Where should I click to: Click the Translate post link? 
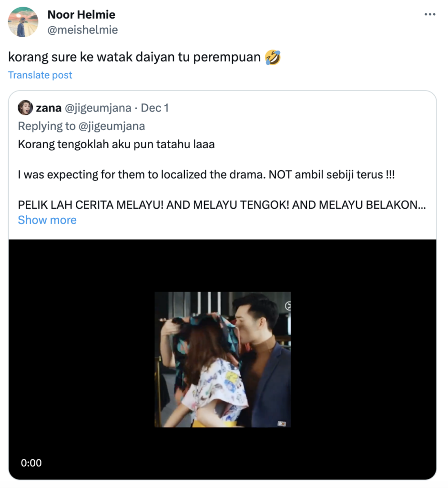(40, 75)
